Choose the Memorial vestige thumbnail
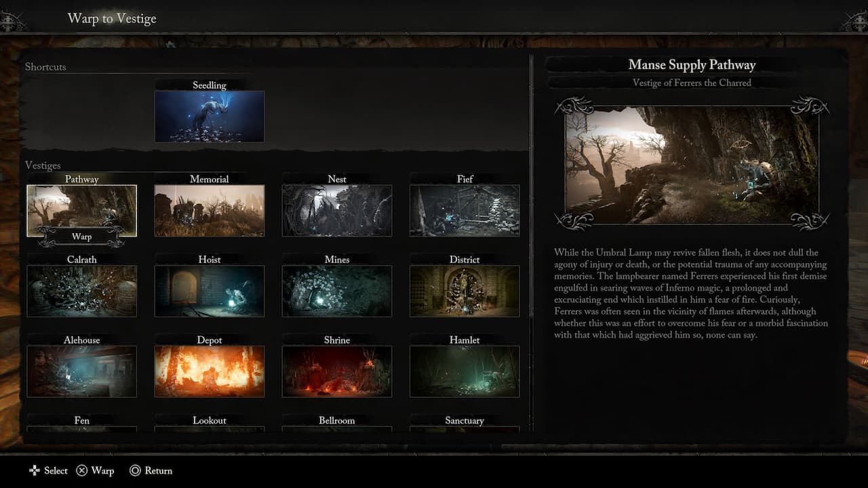This screenshot has width=868, height=488. click(x=210, y=210)
